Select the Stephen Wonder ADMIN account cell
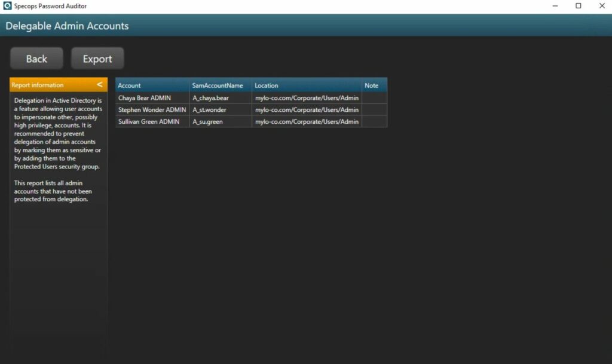 coord(152,109)
